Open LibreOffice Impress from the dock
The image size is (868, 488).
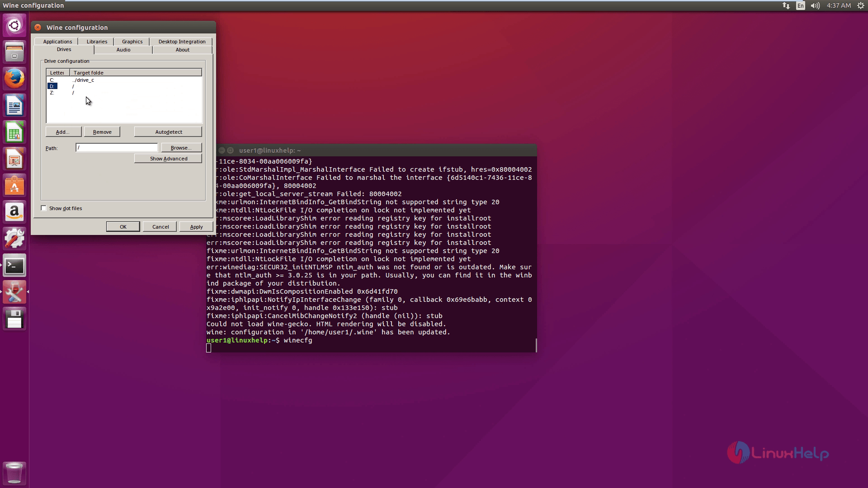point(14,159)
